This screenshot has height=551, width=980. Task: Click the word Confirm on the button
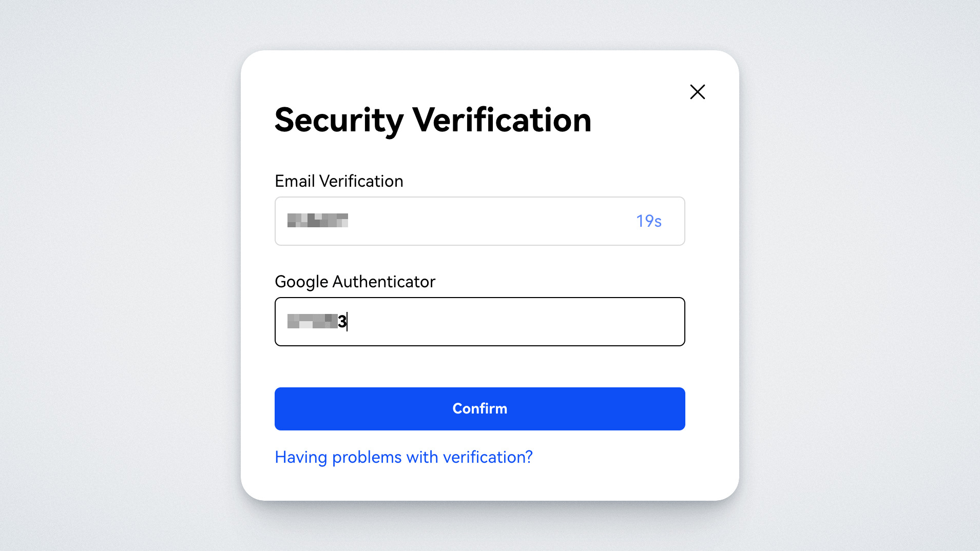coord(479,409)
